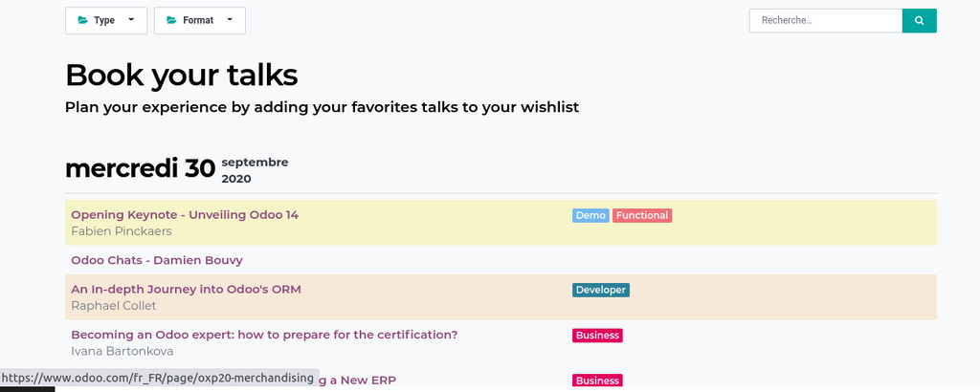Click the mercredi 30 date heading
This screenshot has height=392, width=980.
click(140, 168)
